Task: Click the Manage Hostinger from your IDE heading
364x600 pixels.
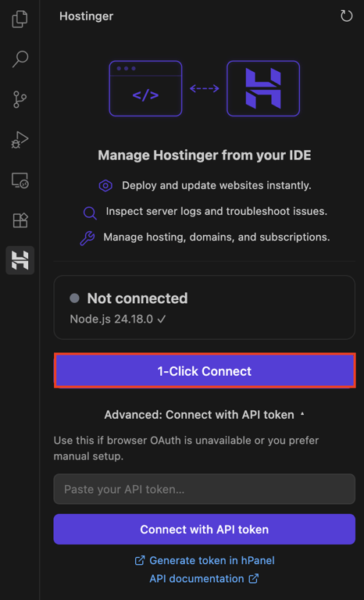Action: tap(205, 155)
